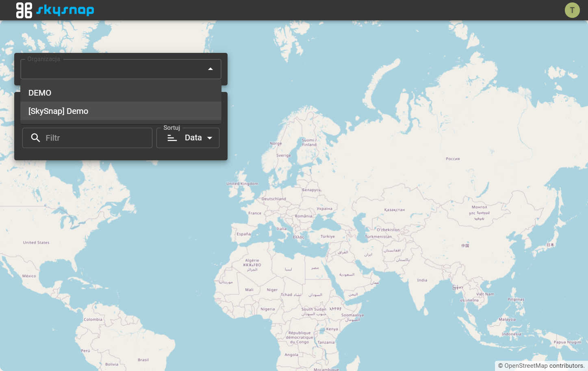Image resolution: width=588 pixels, height=371 pixels.
Task: Open the Data sort dropdown arrow
Action: tap(210, 138)
